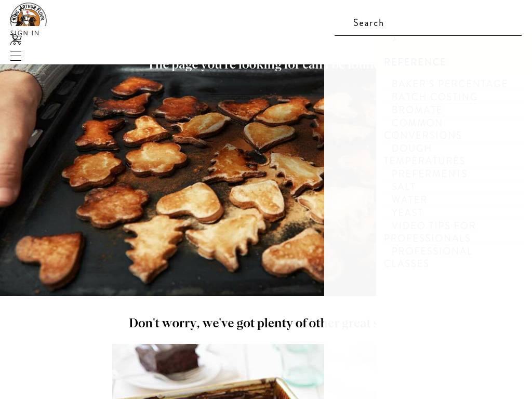Screen dimensions: 532x399
Task: Open the Yeast reference link
Action: pos(407,212)
